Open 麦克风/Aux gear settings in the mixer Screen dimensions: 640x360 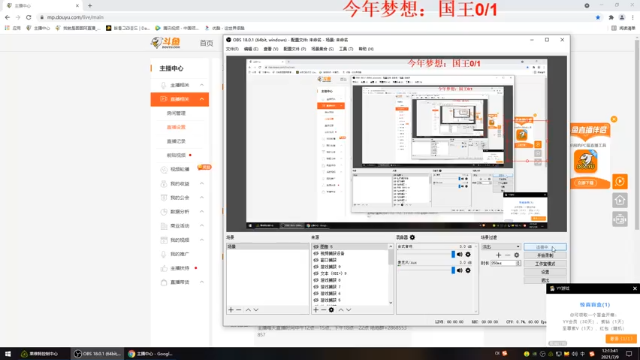click(x=468, y=270)
